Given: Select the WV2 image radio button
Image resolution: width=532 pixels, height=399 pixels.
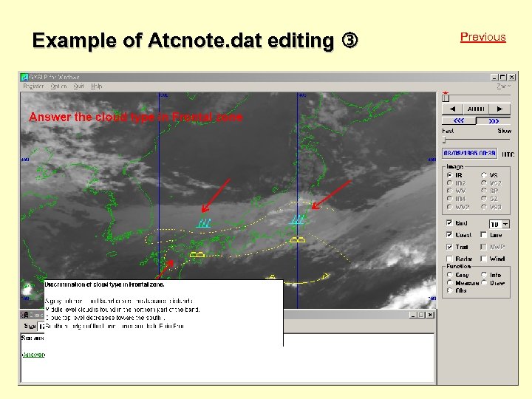Looking at the screenshot, I should (450, 207).
